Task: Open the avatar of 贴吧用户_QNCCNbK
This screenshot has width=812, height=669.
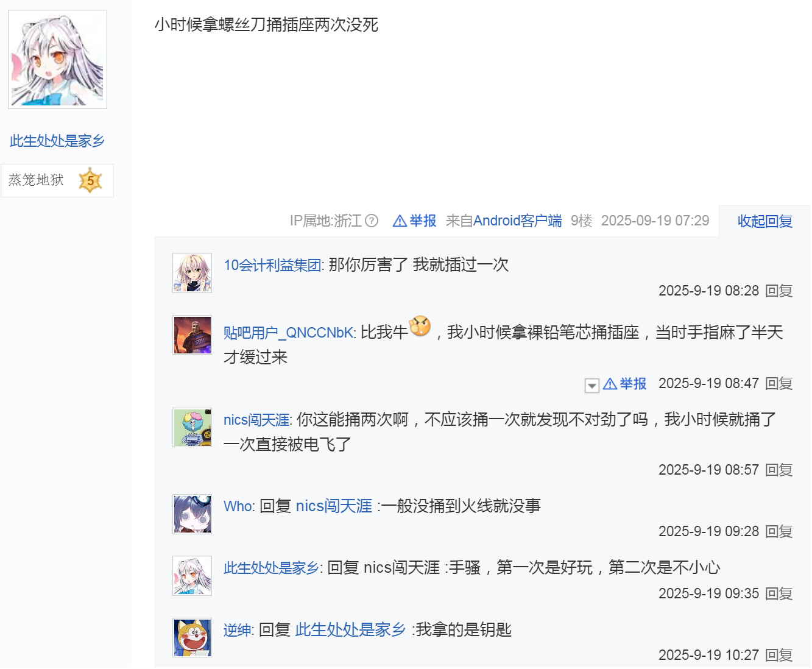Action: pyautogui.click(x=192, y=334)
